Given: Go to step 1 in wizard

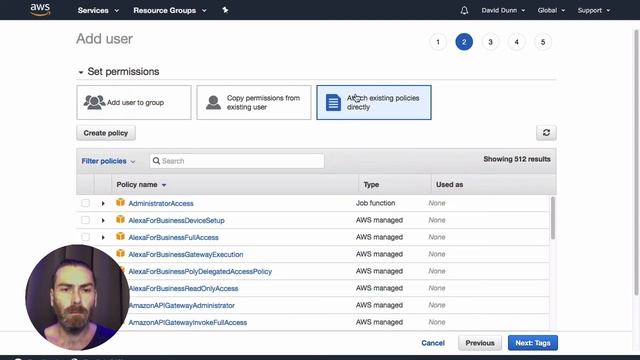Looking at the screenshot, I should tap(438, 42).
